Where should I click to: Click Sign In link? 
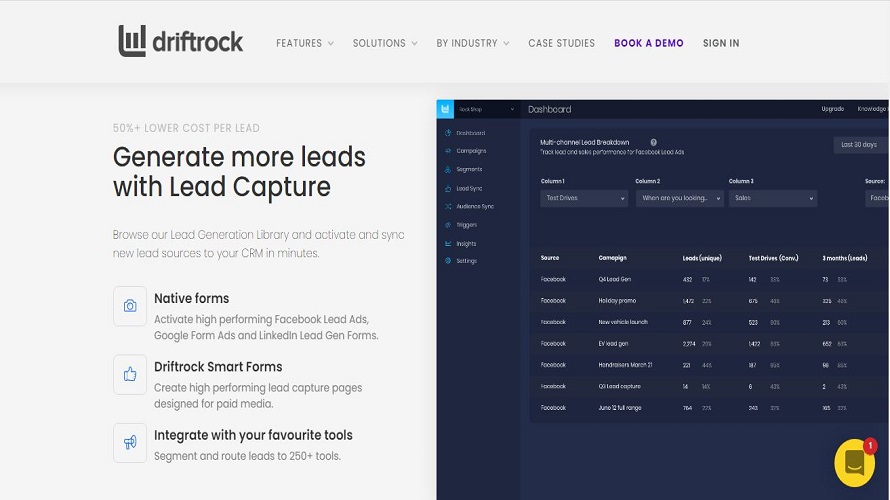[x=721, y=43]
